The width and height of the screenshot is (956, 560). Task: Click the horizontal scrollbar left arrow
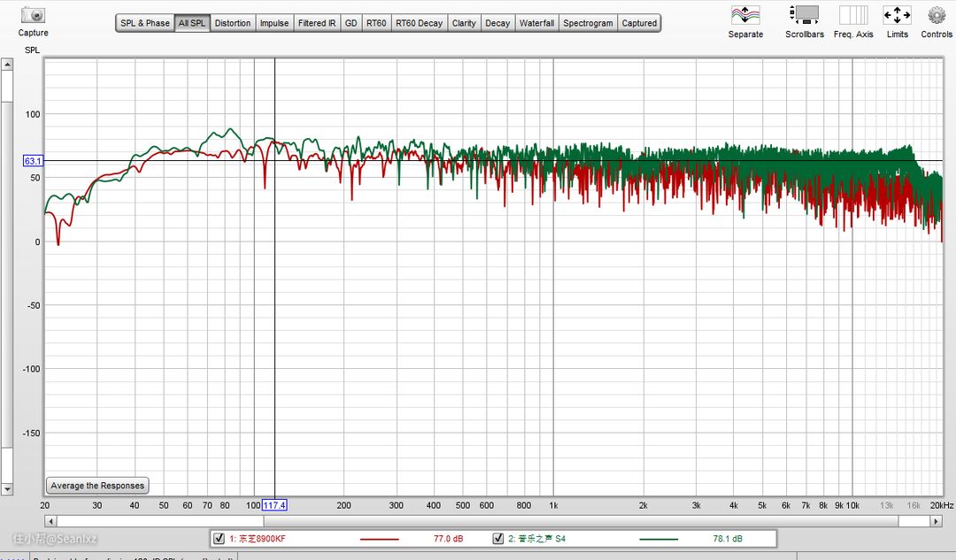tap(50, 522)
